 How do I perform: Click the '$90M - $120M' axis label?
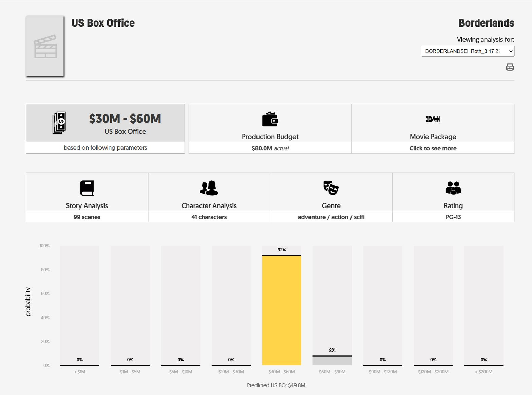383,372
